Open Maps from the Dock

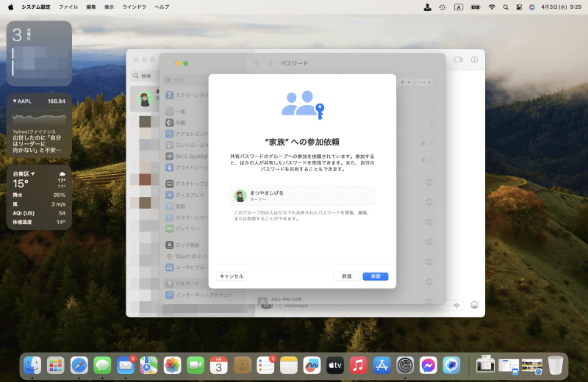point(149,365)
